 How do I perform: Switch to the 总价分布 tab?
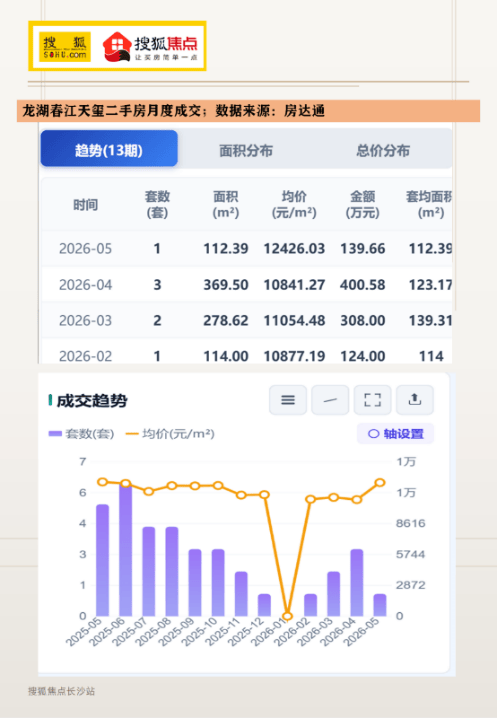pos(383,150)
